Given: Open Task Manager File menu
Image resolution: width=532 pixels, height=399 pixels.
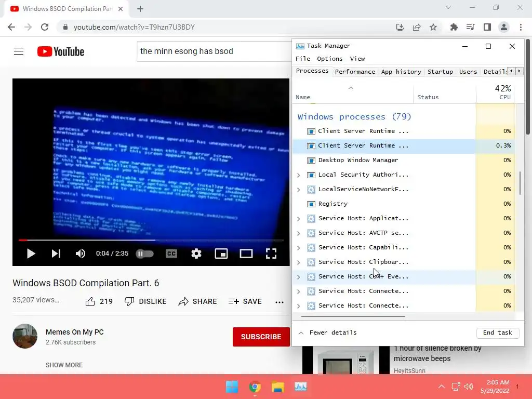Looking at the screenshot, I should (x=303, y=59).
